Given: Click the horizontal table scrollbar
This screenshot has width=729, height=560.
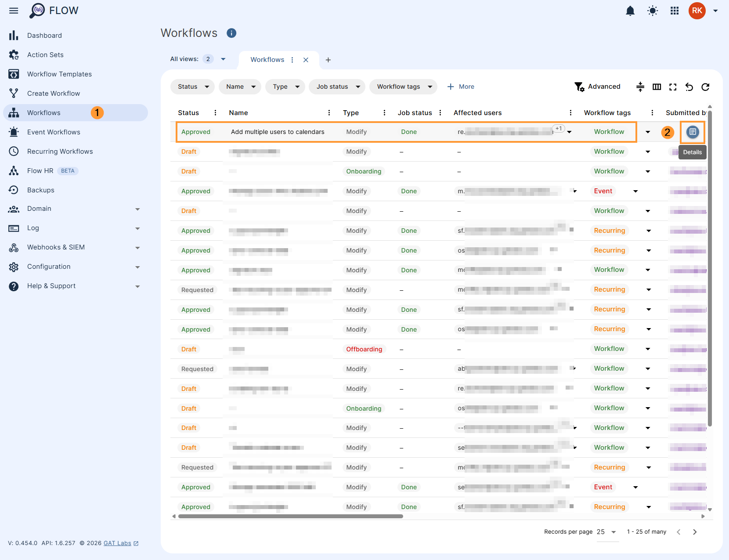Looking at the screenshot, I should point(290,517).
